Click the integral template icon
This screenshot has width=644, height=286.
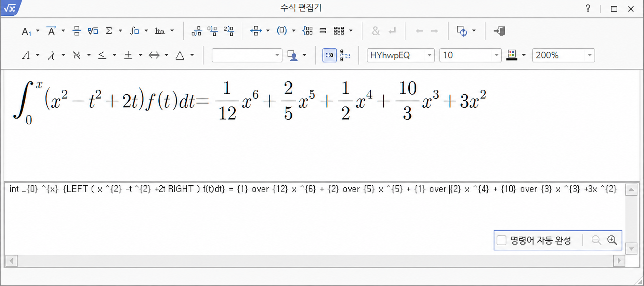[134, 31]
